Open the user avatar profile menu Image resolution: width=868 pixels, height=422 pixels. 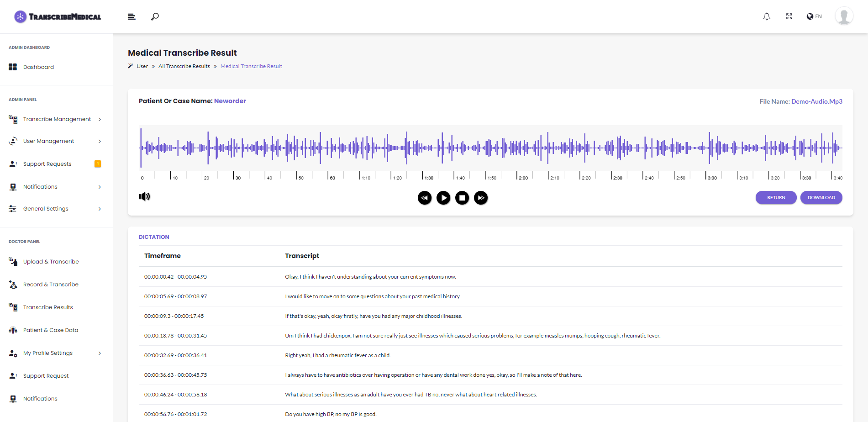pyautogui.click(x=844, y=16)
